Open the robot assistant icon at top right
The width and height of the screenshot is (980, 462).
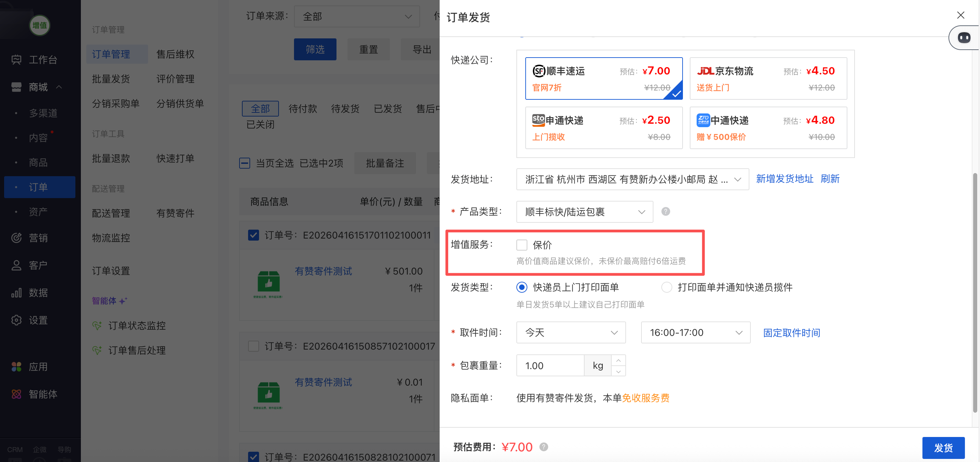964,37
